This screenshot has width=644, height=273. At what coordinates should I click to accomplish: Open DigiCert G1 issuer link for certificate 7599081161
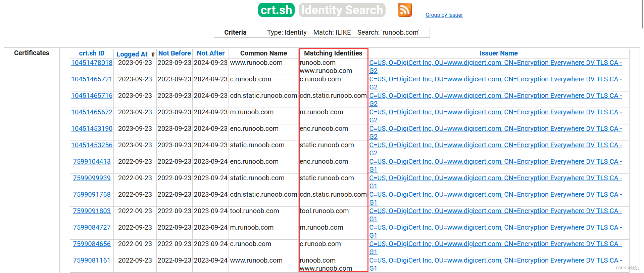click(x=496, y=261)
